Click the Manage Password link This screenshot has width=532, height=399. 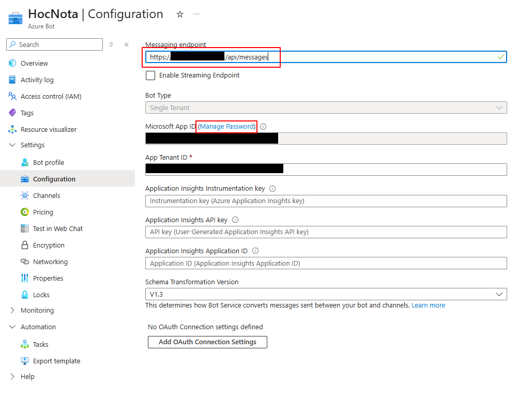point(226,127)
